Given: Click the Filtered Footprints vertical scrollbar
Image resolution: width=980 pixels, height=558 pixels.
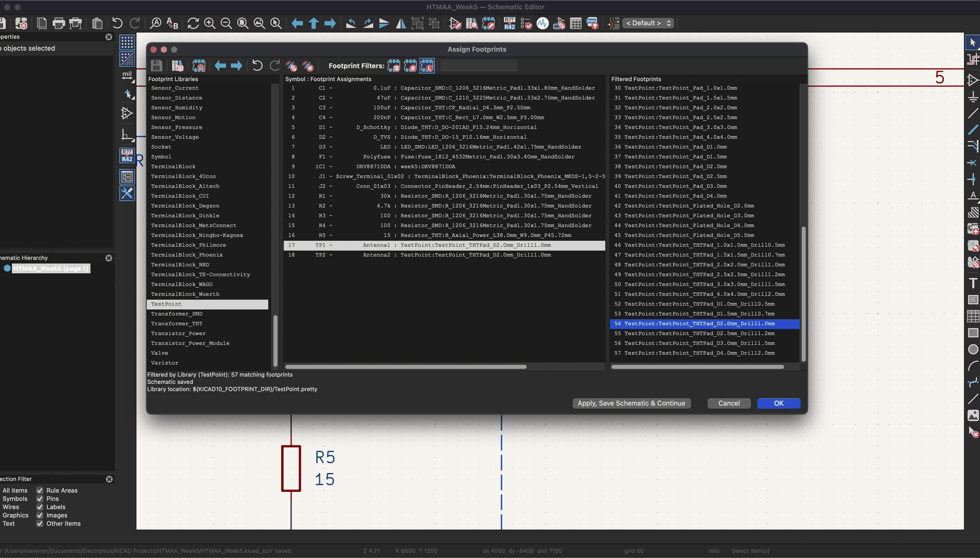Looking at the screenshot, I should pyautogui.click(x=803, y=294).
